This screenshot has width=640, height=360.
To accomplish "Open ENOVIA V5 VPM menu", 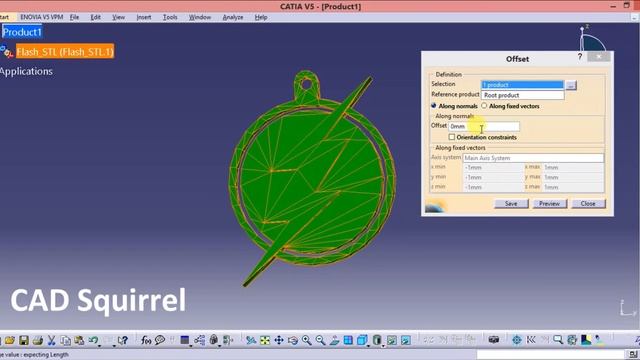I will 42,17.
